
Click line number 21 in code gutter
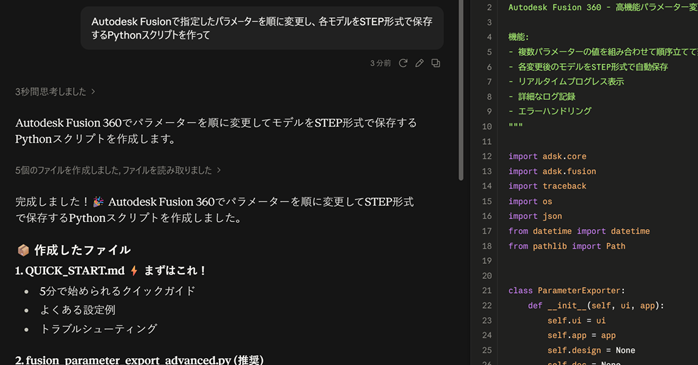click(x=487, y=291)
